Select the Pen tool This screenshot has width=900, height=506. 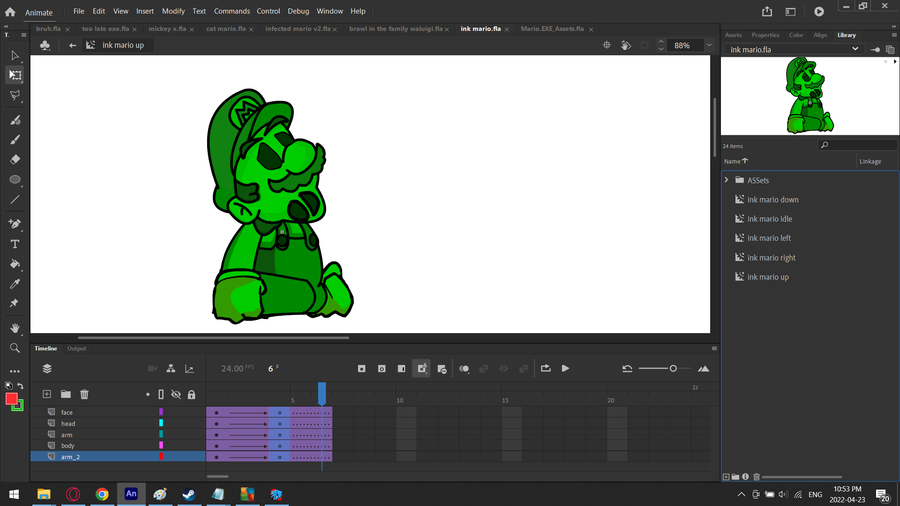pos(15,224)
